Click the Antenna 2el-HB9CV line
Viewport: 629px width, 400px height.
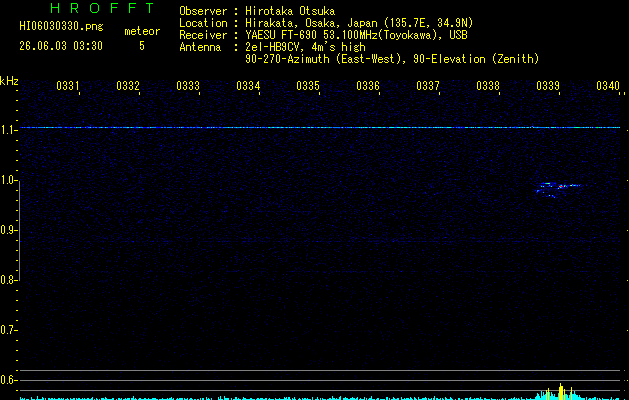(x=272, y=47)
